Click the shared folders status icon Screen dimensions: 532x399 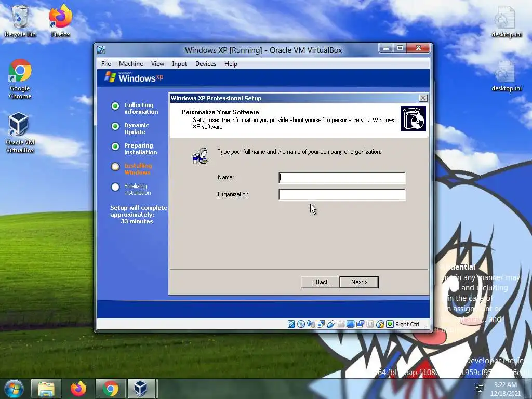click(x=341, y=324)
